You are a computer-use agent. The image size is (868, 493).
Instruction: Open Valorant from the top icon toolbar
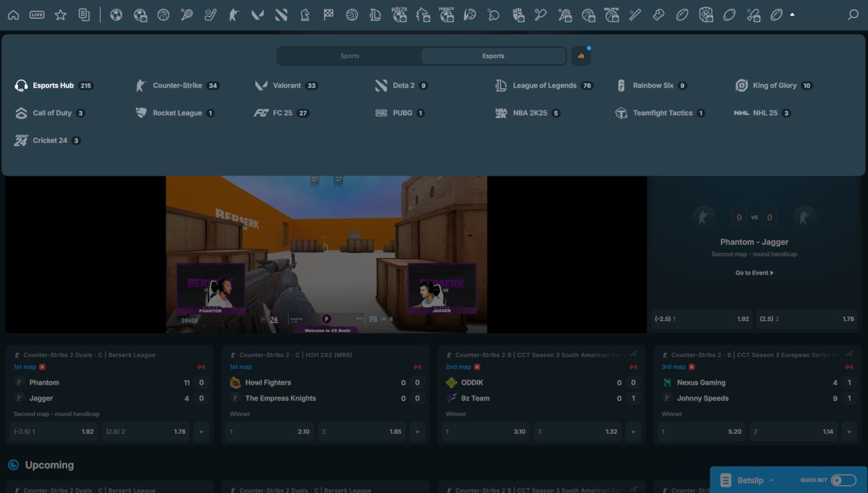[258, 14]
